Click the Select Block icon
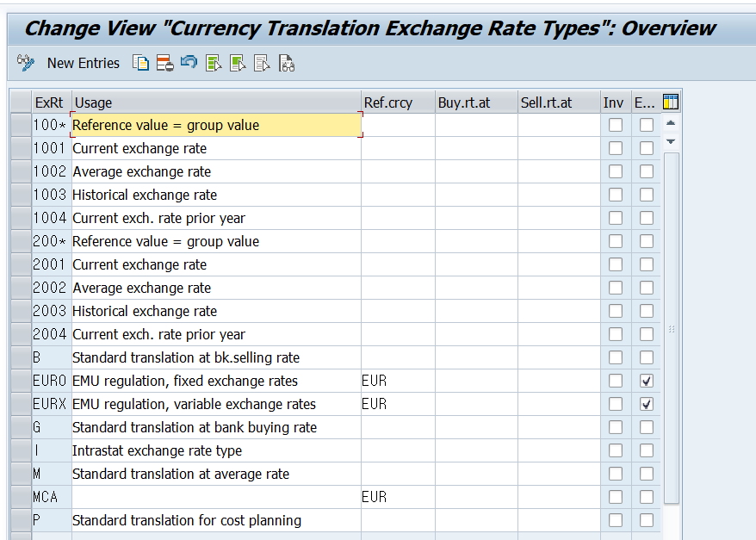The height and width of the screenshot is (540, 756). pyautogui.click(x=238, y=63)
